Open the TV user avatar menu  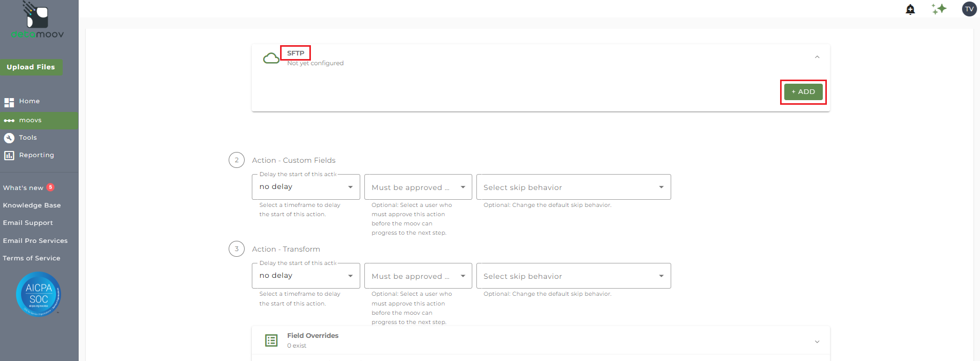[x=969, y=9]
